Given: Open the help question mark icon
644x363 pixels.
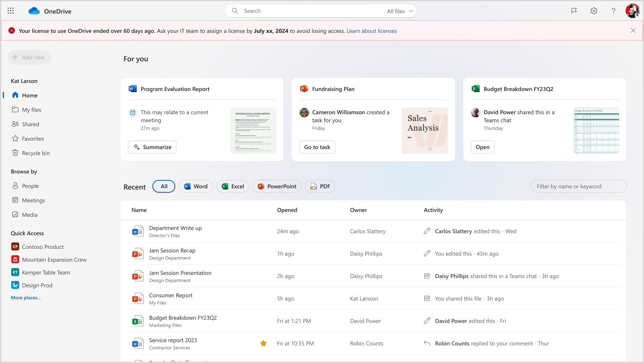Looking at the screenshot, I should [614, 11].
